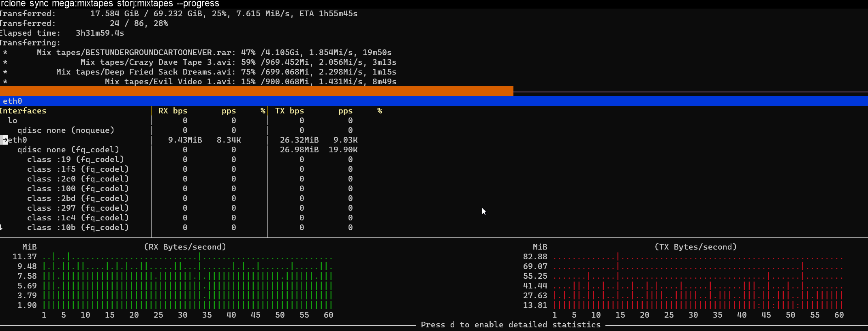Click the Interfaces column header
The width and height of the screenshot is (868, 331).
pyautogui.click(x=23, y=111)
